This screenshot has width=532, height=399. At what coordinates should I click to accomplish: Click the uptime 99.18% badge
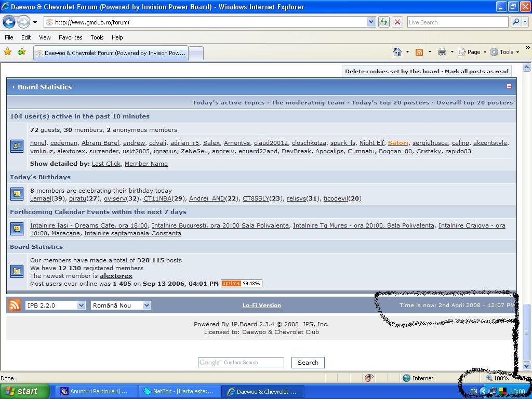[x=241, y=283]
